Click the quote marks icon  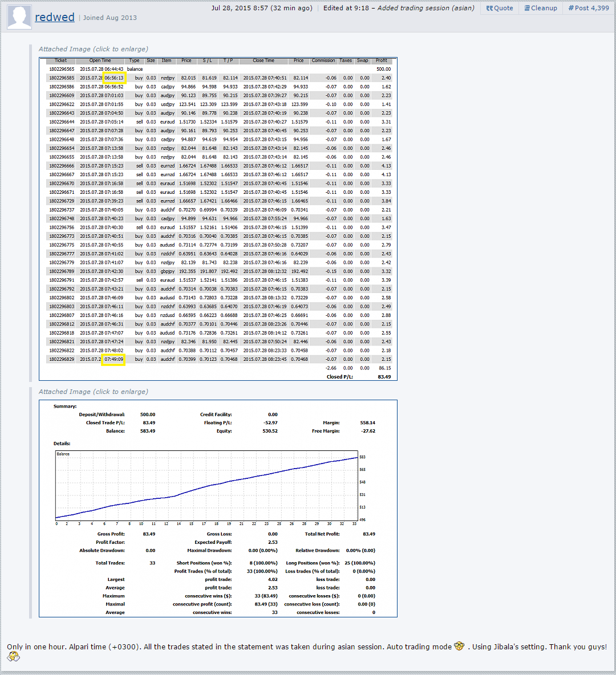(489, 8)
